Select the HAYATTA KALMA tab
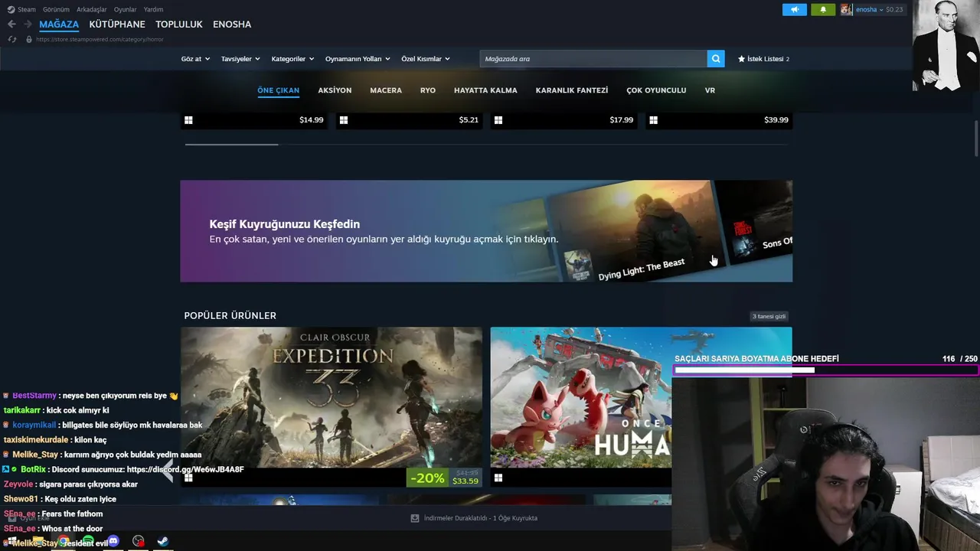Image resolution: width=980 pixels, height=551 pixels. click(x=485, y=90)
